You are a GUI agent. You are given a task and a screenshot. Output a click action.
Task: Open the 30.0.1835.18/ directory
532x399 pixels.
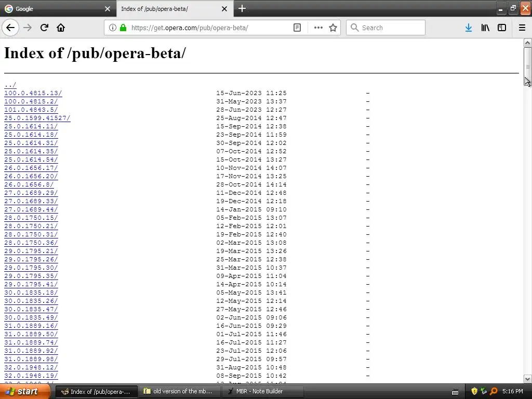(x=31, y=292)
